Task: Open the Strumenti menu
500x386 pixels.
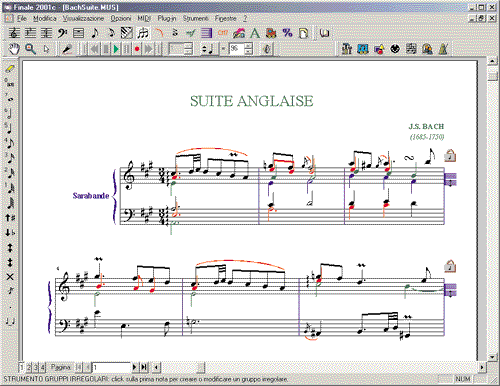Action: 196,18
